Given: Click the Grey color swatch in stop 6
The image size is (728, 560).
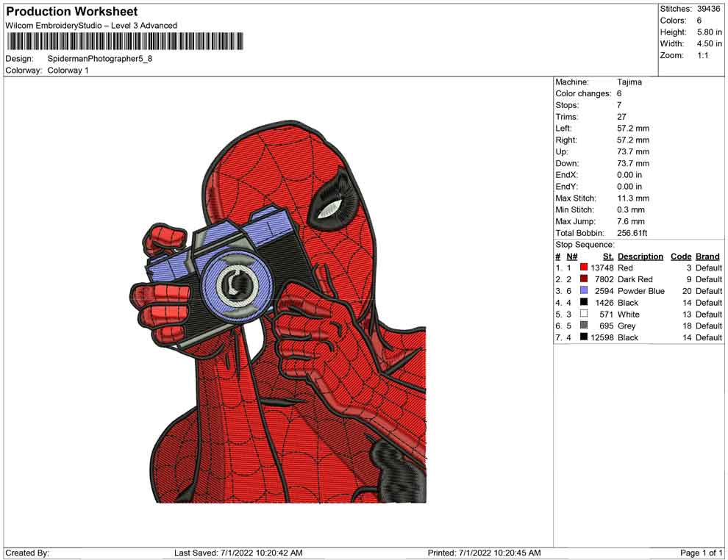Looking at the screenshot, I should point(584,326).
